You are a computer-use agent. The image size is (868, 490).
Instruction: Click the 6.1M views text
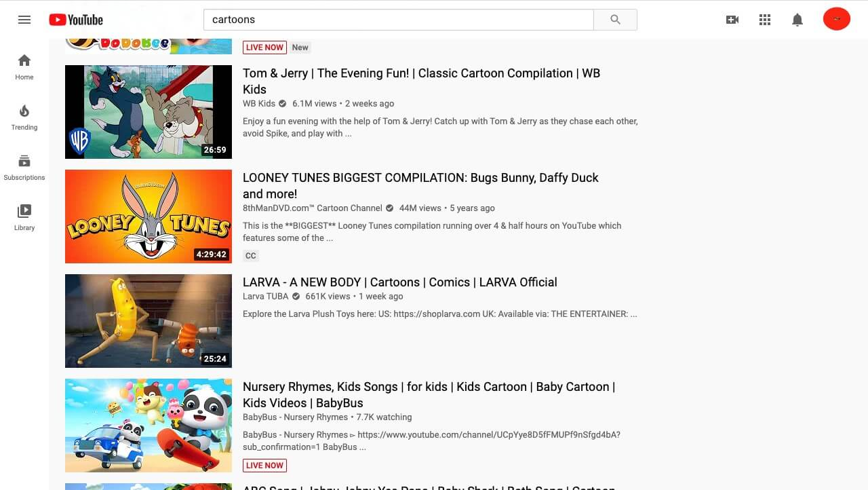[315, 104]
